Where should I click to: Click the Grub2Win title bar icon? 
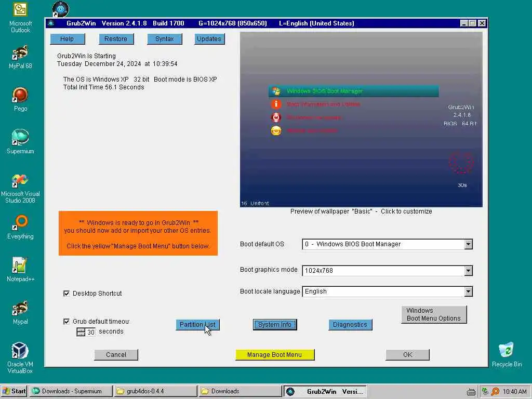point(51,23)
